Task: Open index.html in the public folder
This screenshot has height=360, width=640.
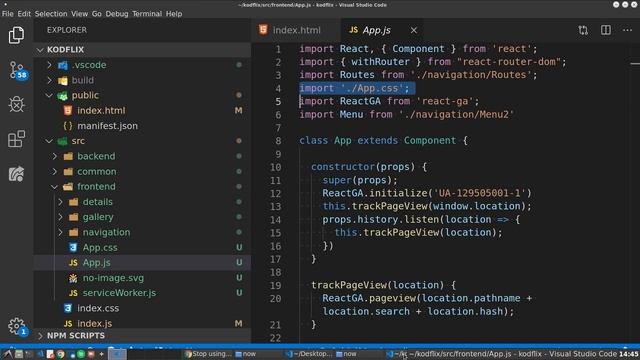Action: (142, 111)
